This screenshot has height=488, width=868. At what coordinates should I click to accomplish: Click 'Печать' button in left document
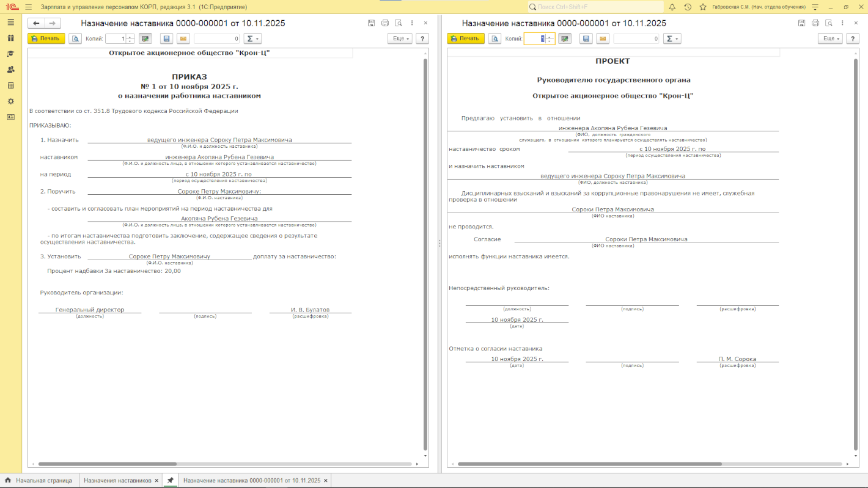pyautogui.click(x=46, y=38)
